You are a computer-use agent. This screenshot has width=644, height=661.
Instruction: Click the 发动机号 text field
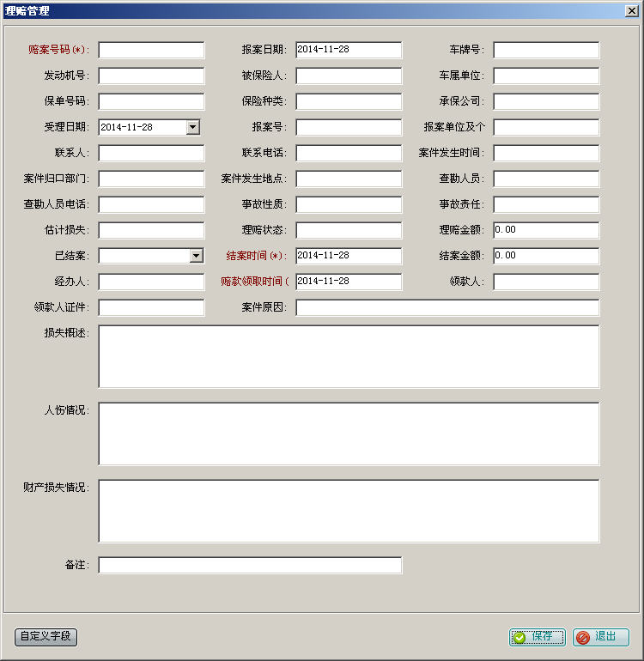pyautogui.click(x=151, y=76)
